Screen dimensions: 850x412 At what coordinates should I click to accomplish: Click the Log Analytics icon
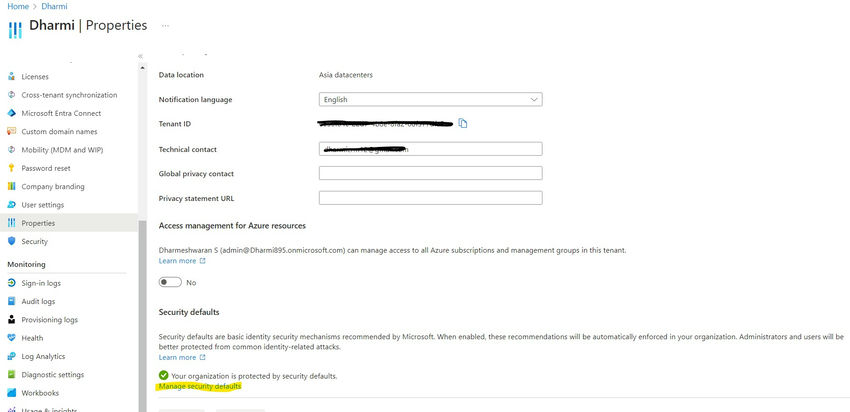11,356
